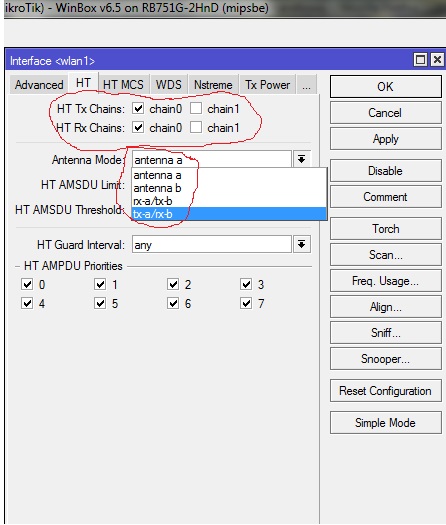This screenshot has width=446, height=525.
Task: Choose 'antenna b' from the list
Action: click(x=229, y=188)
